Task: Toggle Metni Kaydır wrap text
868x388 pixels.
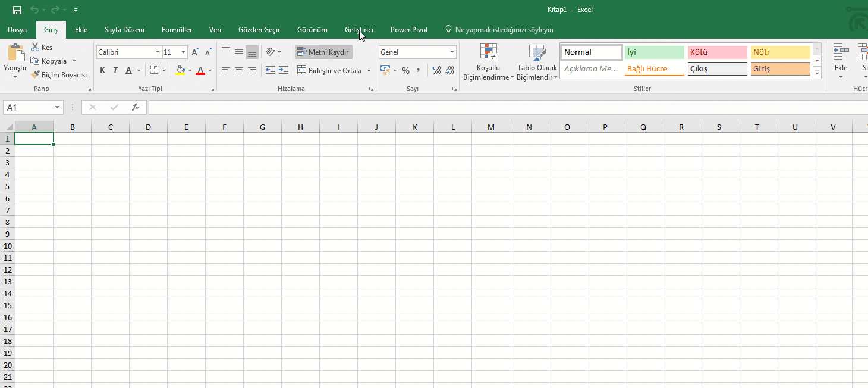Action: click(x=324, y=52)
